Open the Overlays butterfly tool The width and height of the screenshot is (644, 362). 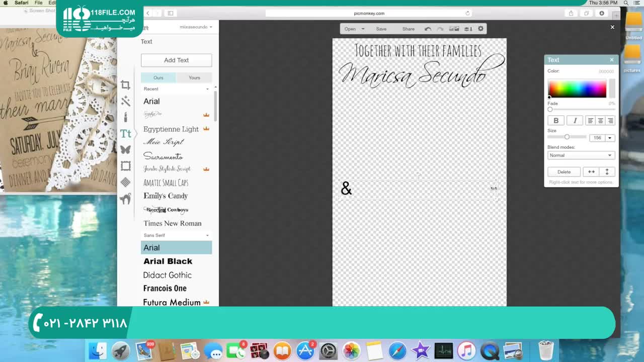[125, 149]
